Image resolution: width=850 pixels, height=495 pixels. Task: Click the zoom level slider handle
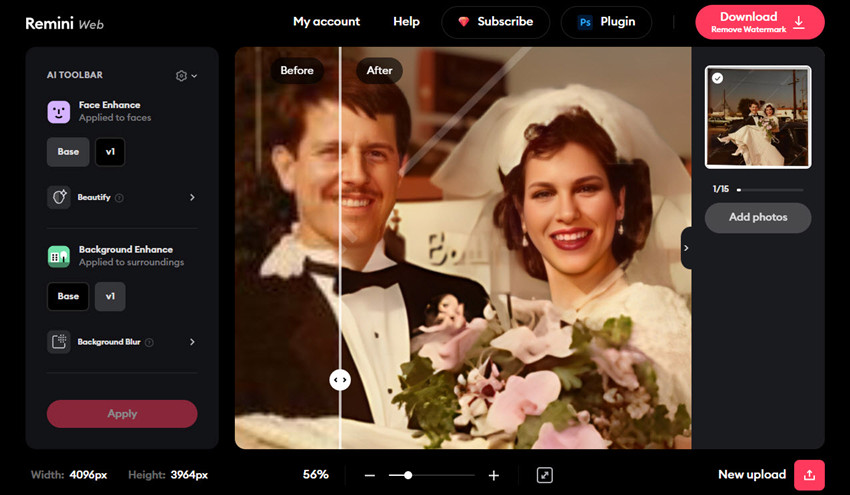[408, 475]
